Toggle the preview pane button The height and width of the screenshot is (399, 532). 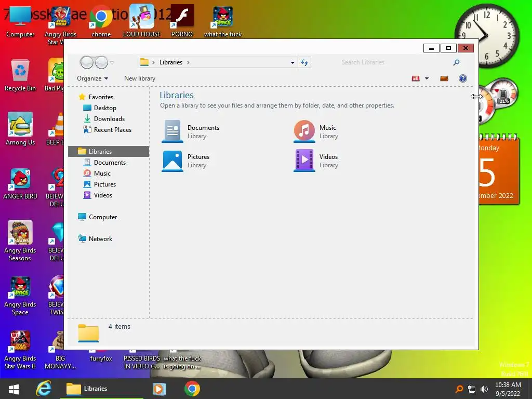(x=444, y=78)
